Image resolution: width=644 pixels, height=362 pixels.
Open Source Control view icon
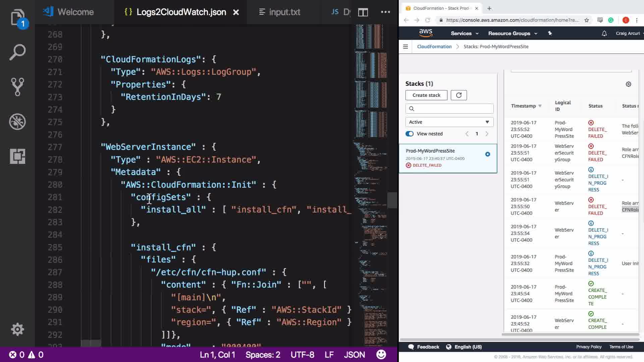[17, 87]
